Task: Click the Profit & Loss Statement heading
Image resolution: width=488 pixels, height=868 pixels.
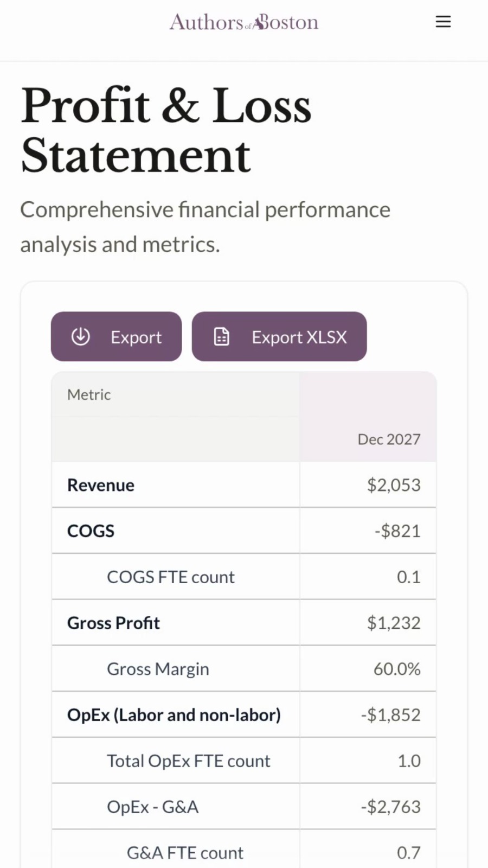Action: tap(166, 130)
